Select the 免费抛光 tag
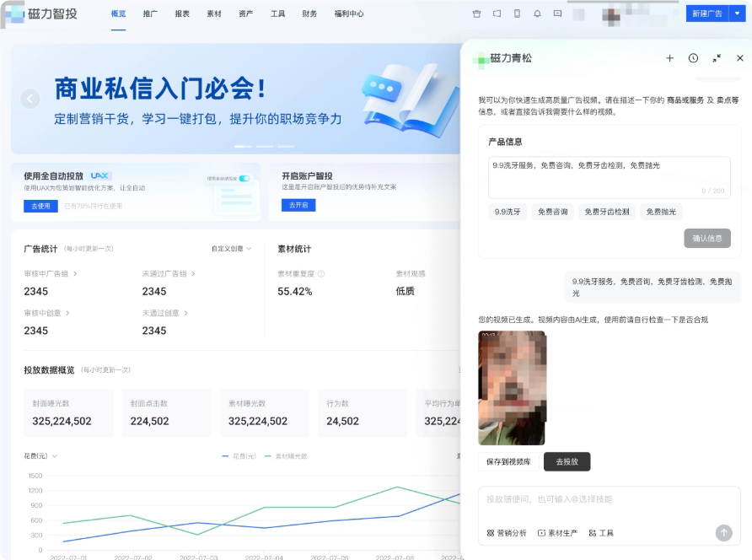 coord(661,212)
